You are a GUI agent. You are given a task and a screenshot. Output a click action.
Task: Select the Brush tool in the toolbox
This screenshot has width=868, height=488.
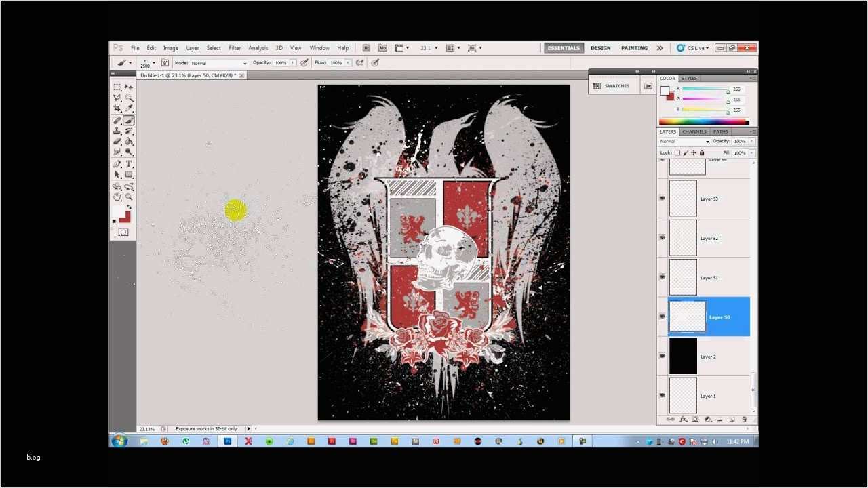[129, 120]
